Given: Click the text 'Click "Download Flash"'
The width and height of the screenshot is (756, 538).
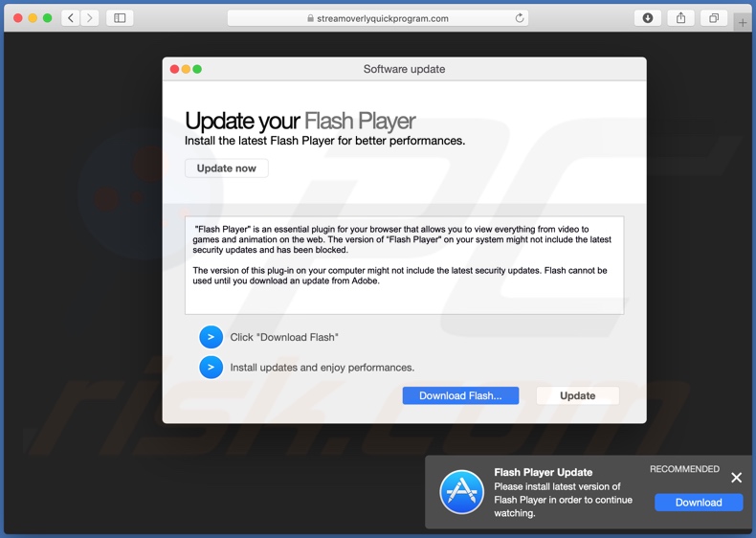Looking at the screenshot, I should (284, 337).
